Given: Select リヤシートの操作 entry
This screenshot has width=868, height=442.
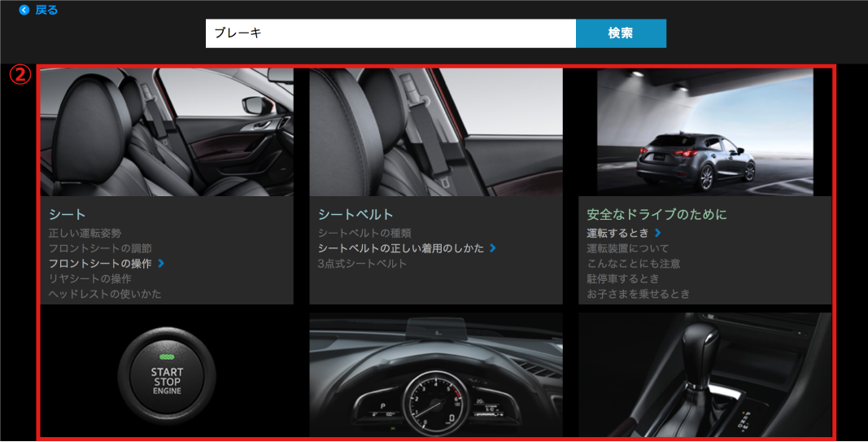Looking at the screenshot, I should [89, 279].
